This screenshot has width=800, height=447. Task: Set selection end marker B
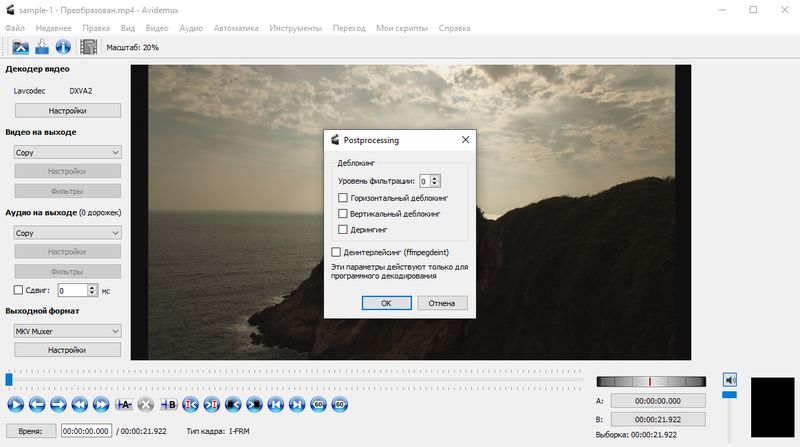(x=168, y=404)
